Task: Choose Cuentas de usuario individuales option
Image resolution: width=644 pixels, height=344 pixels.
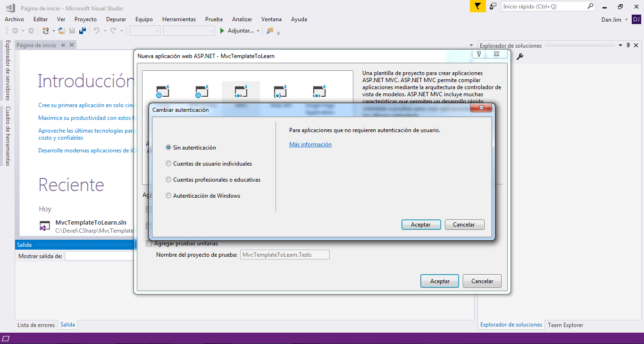Action: click(x=168, y=164)
